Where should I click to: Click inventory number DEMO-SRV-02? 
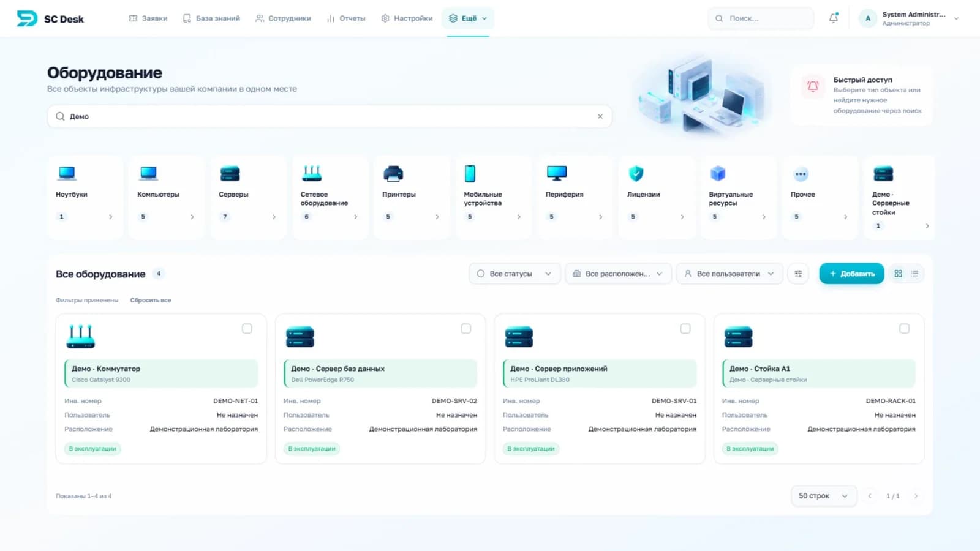click(x=454, y=401)
